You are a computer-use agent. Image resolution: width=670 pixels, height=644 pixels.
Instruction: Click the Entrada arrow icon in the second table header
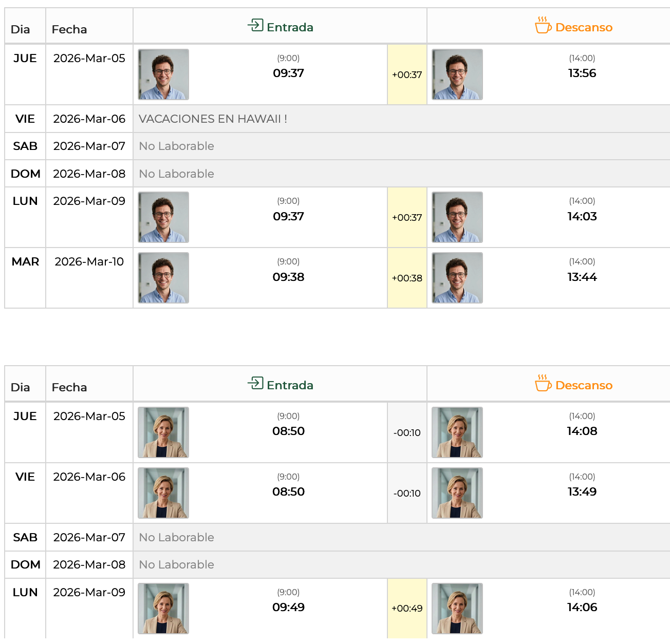click(255, 383)
